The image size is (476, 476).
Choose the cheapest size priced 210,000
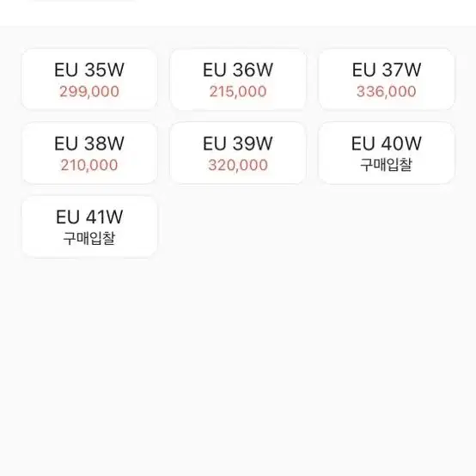click(89, 153)
